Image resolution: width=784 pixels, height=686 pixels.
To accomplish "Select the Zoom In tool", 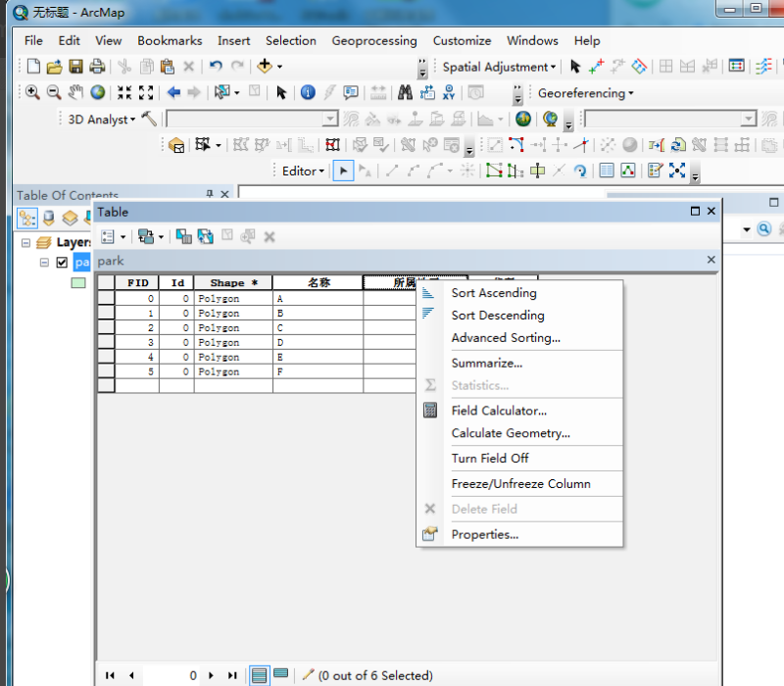I will [x=32, y=92].
